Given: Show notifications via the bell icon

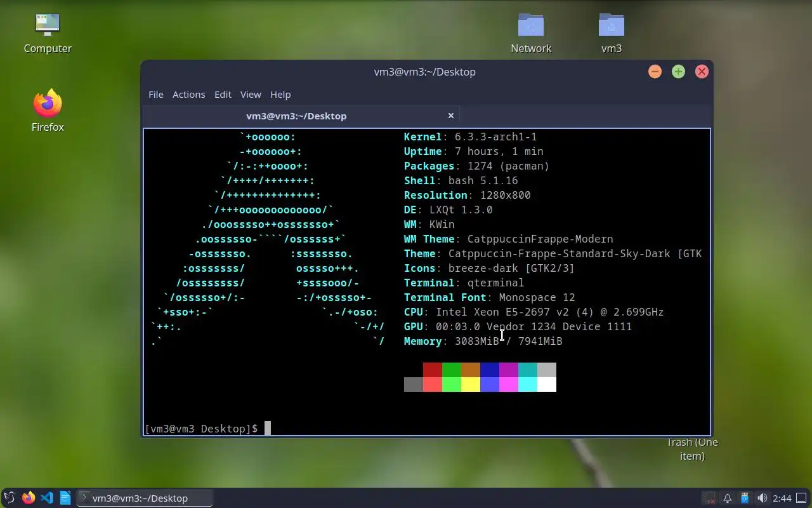Looking at the screenshot, I should (728, 498).
